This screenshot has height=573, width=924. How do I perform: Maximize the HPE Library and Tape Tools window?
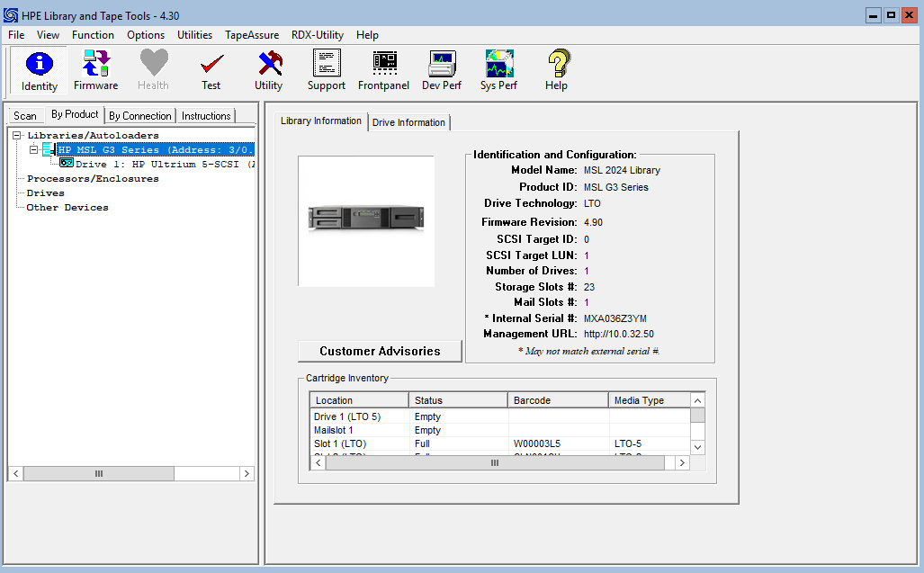pyautogui.click(x=892, y=15)
